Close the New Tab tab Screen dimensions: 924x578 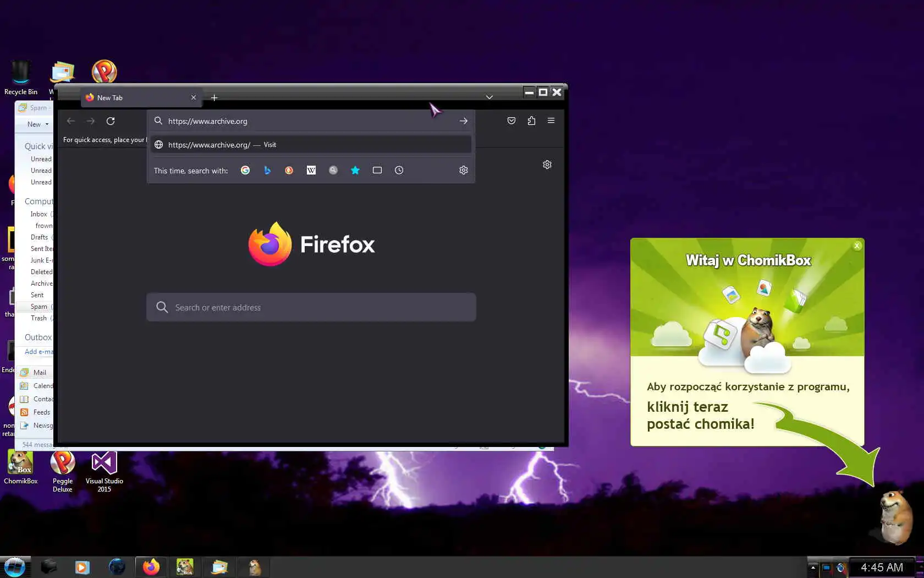pyautogui.click(x=194, y=98)
